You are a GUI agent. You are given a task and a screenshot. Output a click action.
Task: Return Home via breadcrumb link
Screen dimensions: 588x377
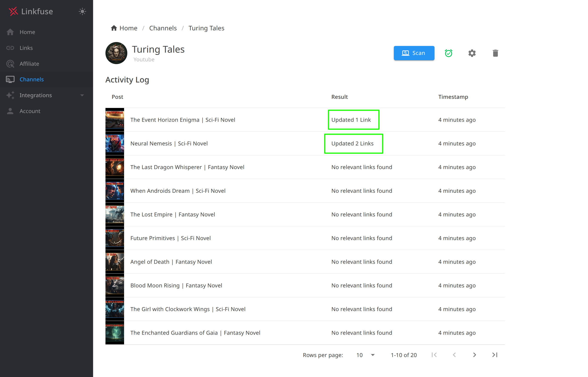pos(128,28)
